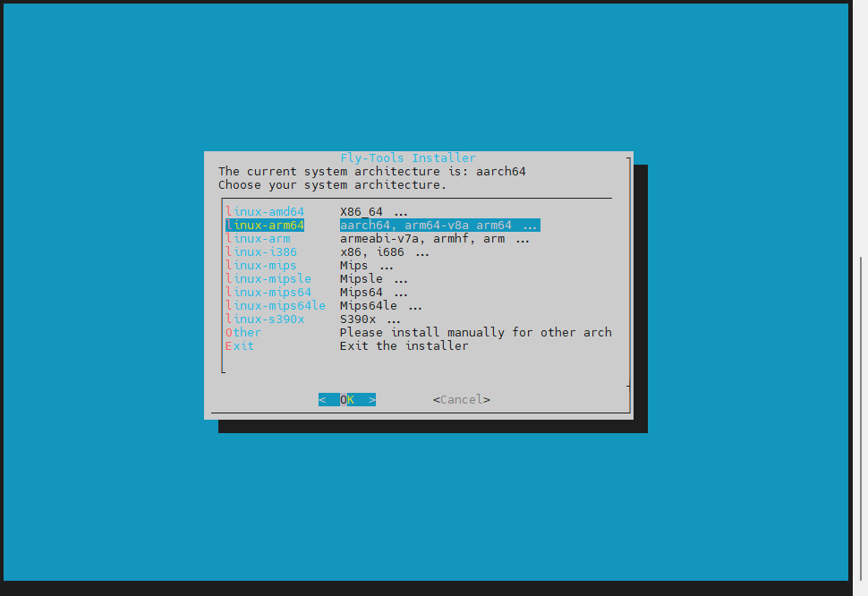The height and width of the screenshot is (596, 868).
Task: Choose the highlighted linux-arm64 option
Action: [x=265, y=226]
